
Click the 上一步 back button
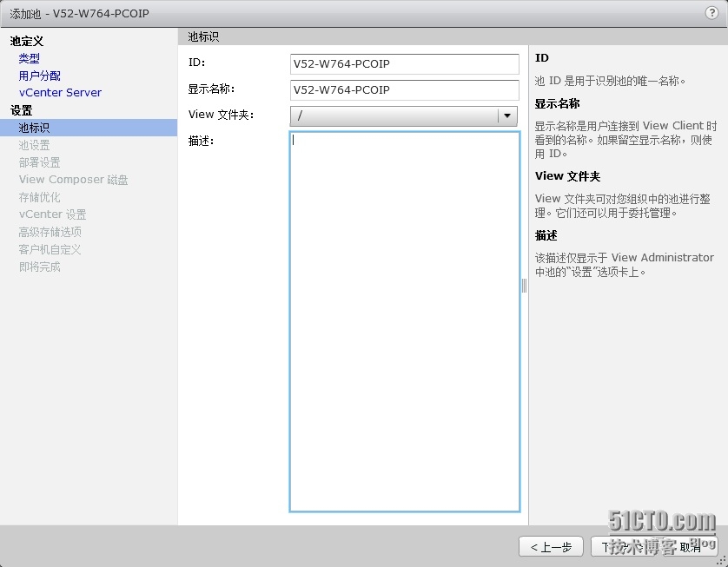click(552, 547)
